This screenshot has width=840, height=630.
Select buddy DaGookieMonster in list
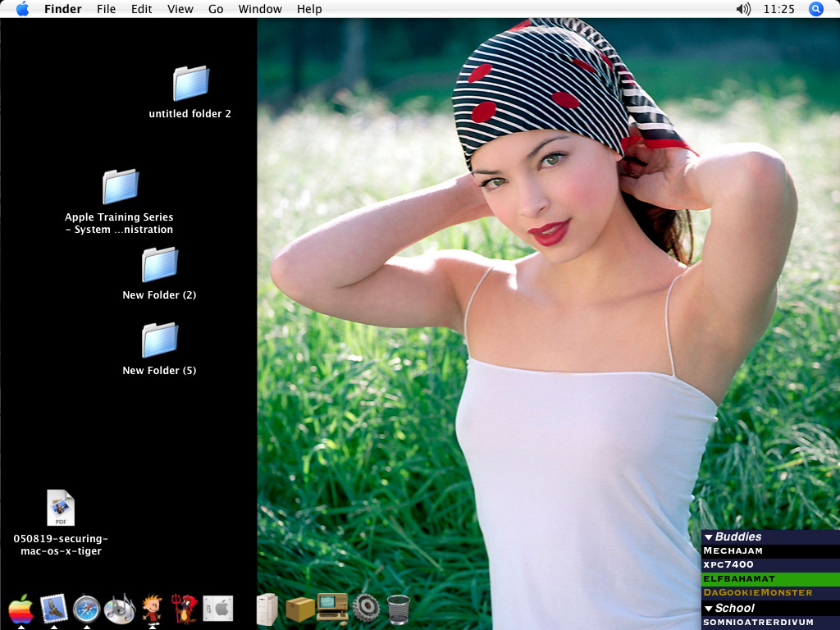[770, 592]
